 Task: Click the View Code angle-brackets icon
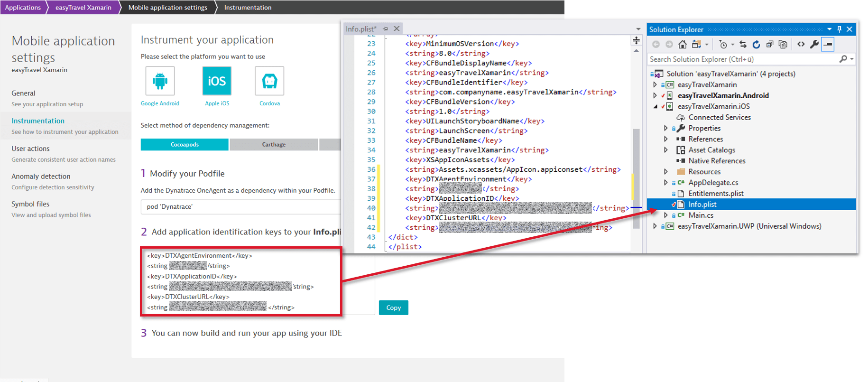(x=801, y=44)
